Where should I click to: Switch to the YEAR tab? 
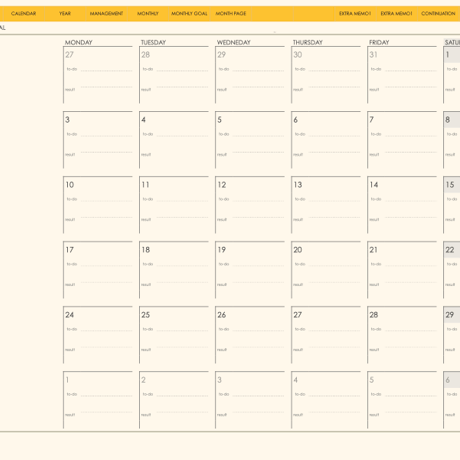(65, 14)
